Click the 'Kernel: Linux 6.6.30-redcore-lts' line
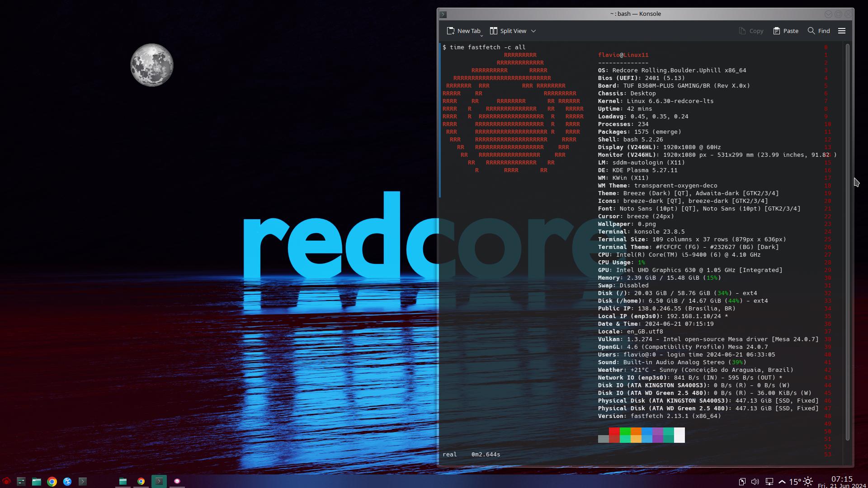Image resolution: width=868 pixels, height=488 pixels. (x=656, y=101)
